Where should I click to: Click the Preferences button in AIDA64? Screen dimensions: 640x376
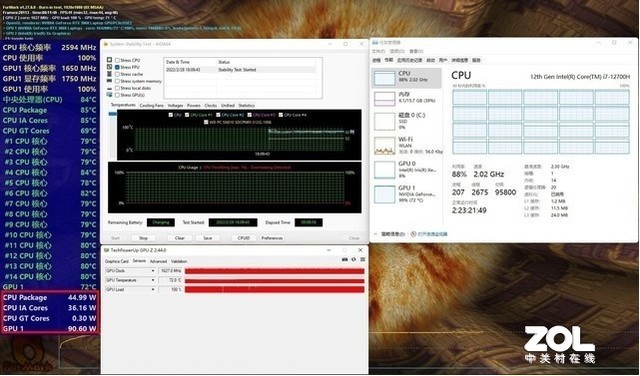(x=272, y=238)
